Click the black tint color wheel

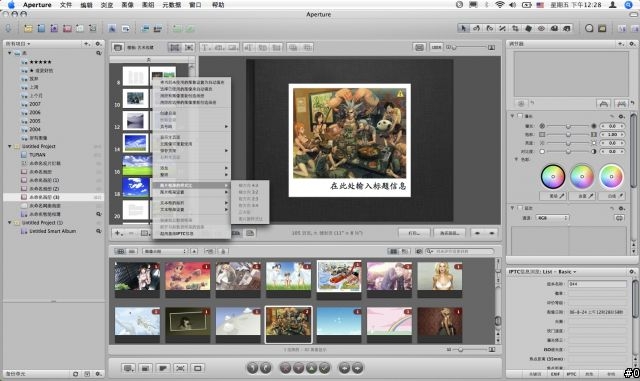coord(553,176)
